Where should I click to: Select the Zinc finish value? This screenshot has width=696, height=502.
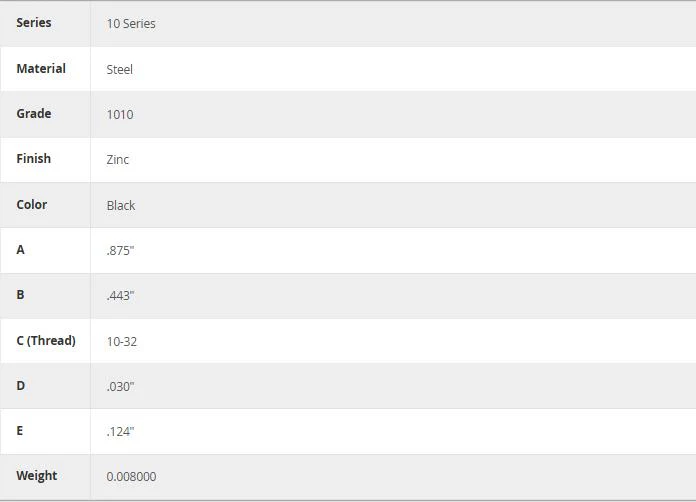pos(118,159)
